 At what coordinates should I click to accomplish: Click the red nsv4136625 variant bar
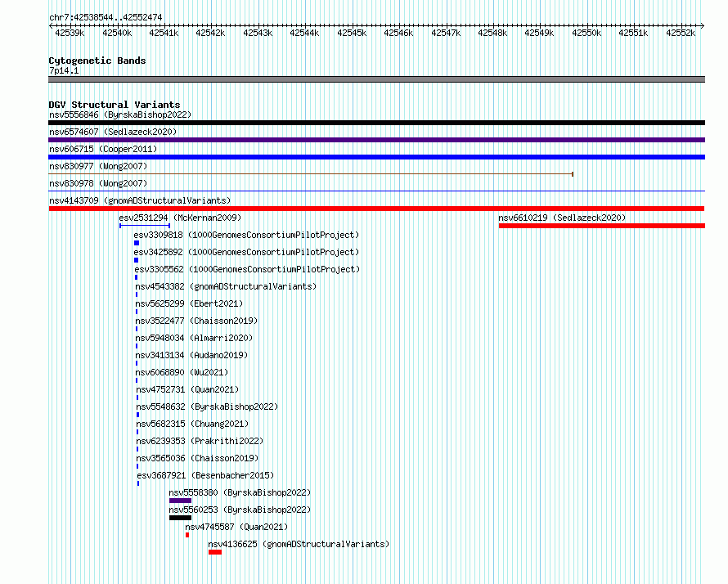click(x=215, y=552)
